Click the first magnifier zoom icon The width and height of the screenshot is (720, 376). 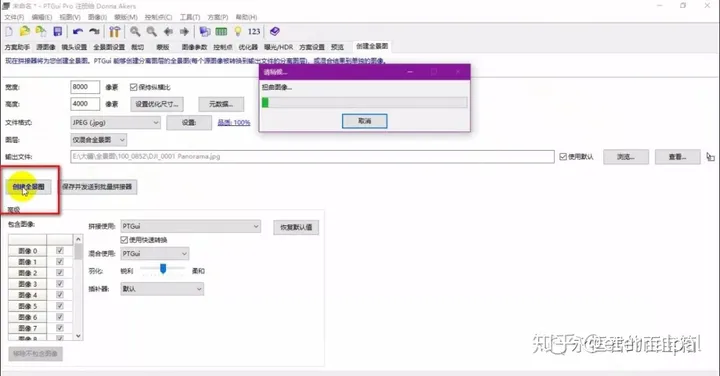(x=135, y=31)
